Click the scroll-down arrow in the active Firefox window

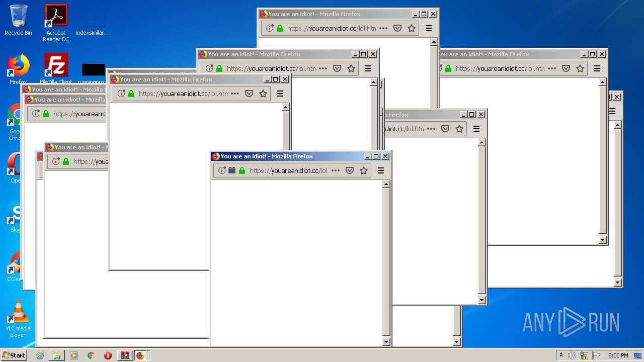tap(386, 342)
